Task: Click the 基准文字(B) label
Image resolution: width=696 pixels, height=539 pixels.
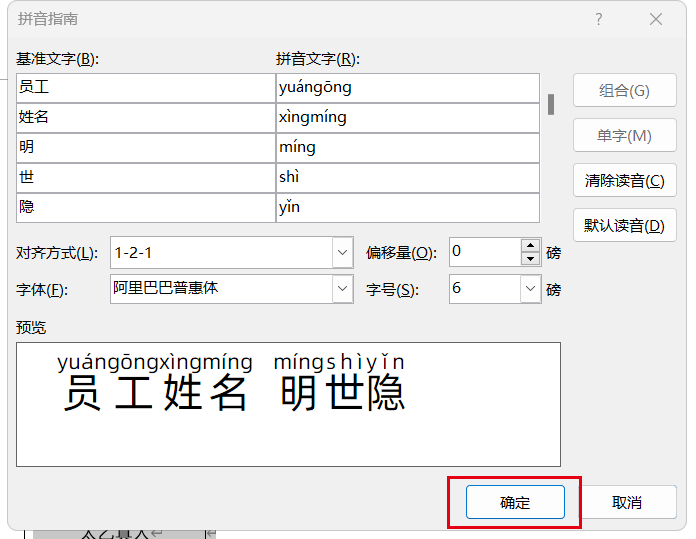Action: (x=57, y=59)
